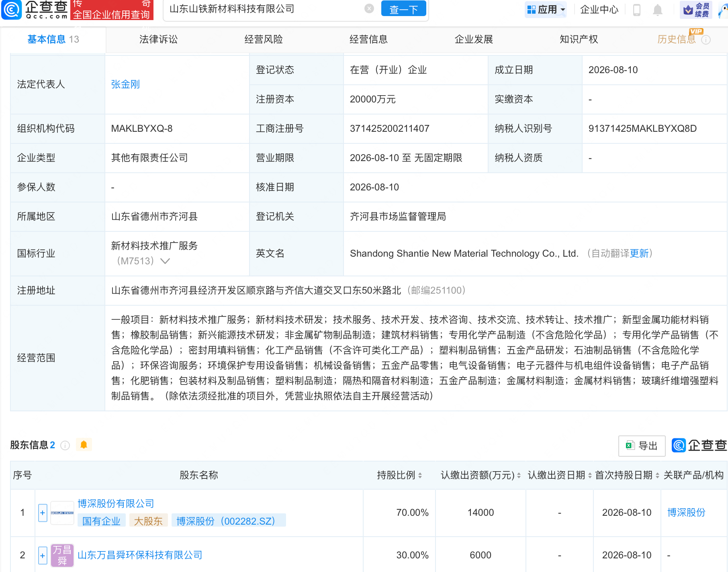Open 博深股份有限公司 shareholder link
Image resolution: width=728 pixels, height=572 pixels.
point(116,504)
